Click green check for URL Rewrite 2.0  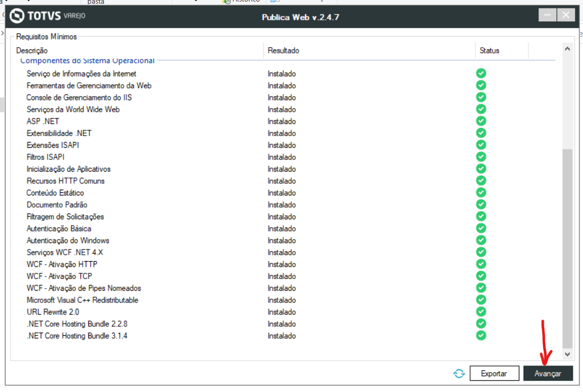tap(481, 311)
